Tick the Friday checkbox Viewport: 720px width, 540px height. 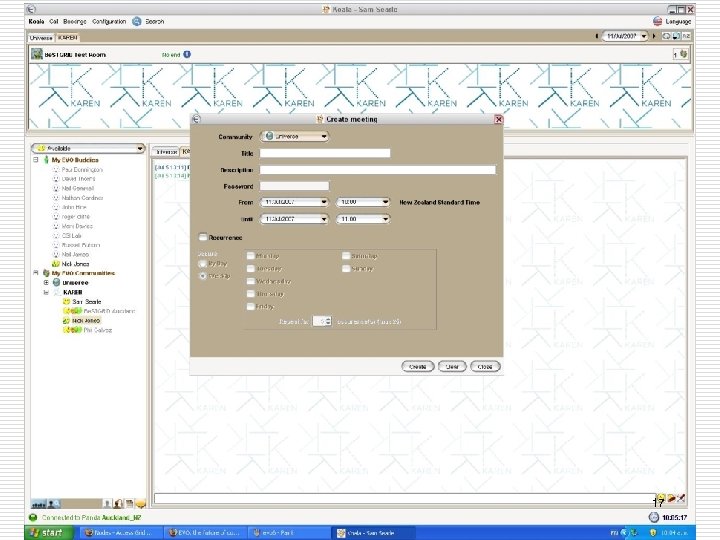(250, 306)
